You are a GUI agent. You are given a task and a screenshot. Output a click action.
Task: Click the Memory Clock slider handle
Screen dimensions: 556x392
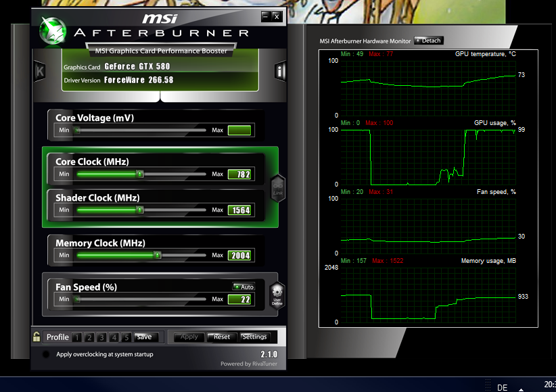coord(158,255)
